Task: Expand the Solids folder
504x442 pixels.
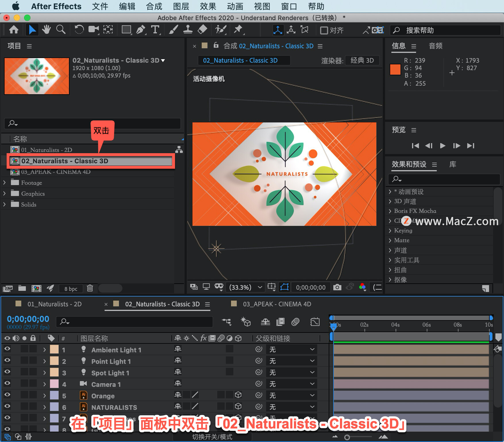Action: (x=4, y=204)
